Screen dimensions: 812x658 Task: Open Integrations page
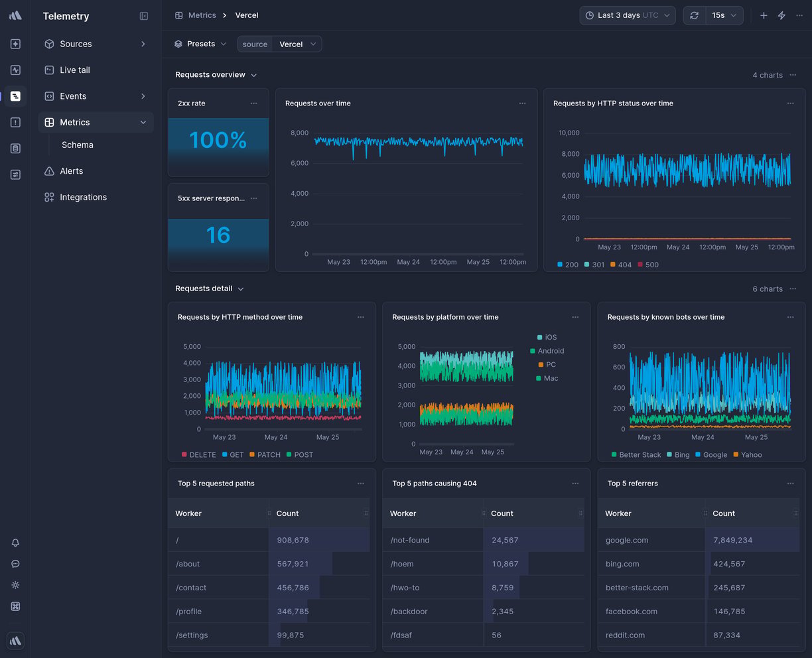click(x=83, y=197)
